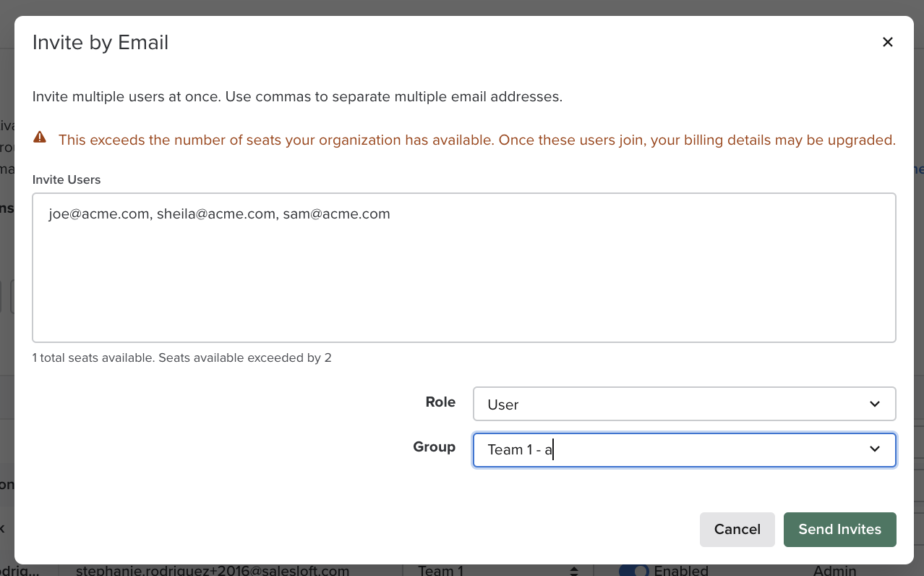Click the Invite Users field label
Screen dimensions: 924x576
67,179
